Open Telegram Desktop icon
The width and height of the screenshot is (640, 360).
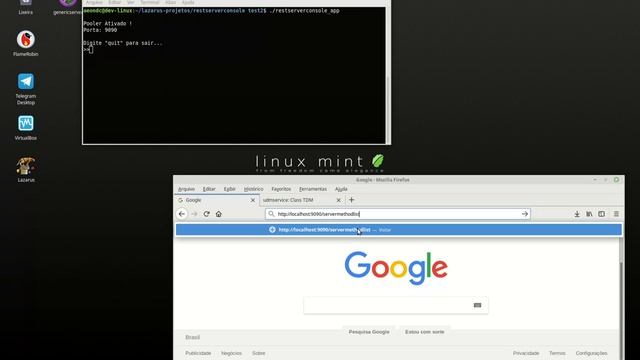tap(26, 89)
